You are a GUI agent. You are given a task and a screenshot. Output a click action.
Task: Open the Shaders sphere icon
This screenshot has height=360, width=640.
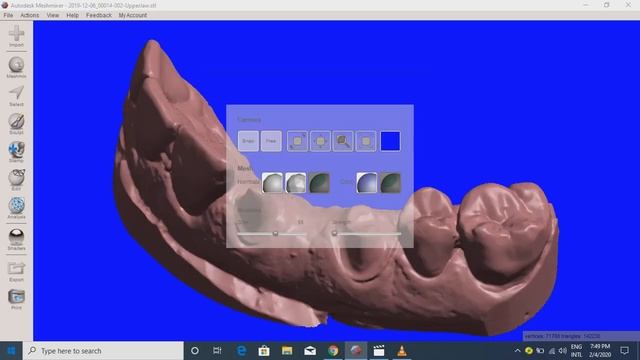click(x=16, y=239)
